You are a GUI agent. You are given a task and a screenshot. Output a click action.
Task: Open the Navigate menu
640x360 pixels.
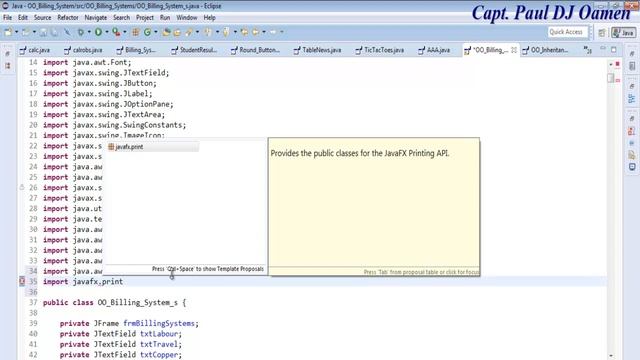96,18
